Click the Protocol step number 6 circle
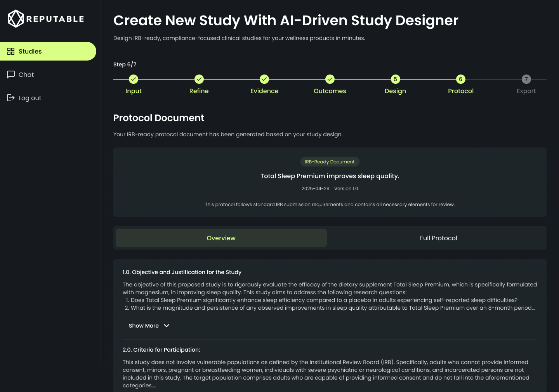 [x=461, y=79]
